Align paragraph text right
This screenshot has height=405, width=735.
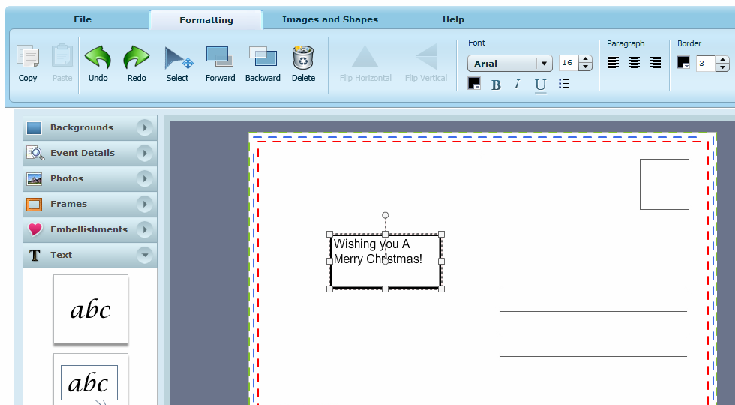point(655,62)
